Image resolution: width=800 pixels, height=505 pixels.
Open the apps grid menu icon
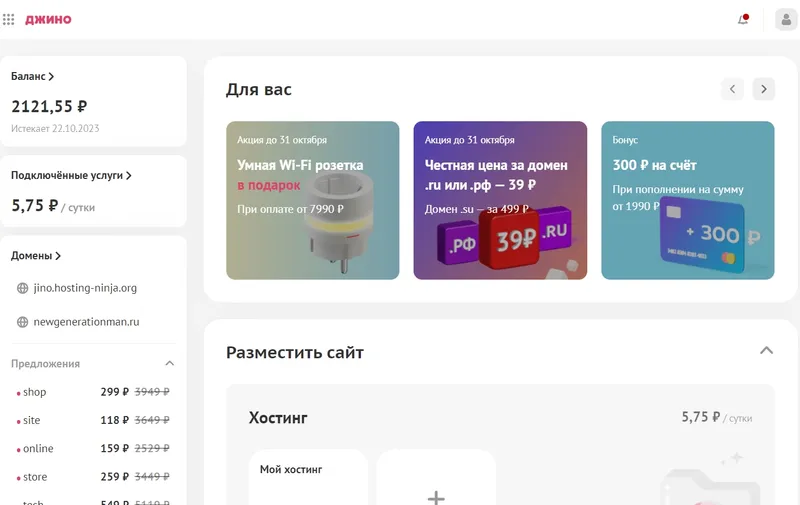(x=9, y=19)
